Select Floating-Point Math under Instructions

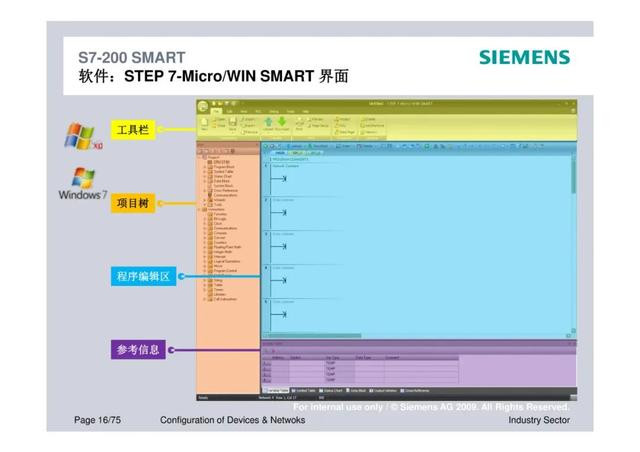point(224,247)
